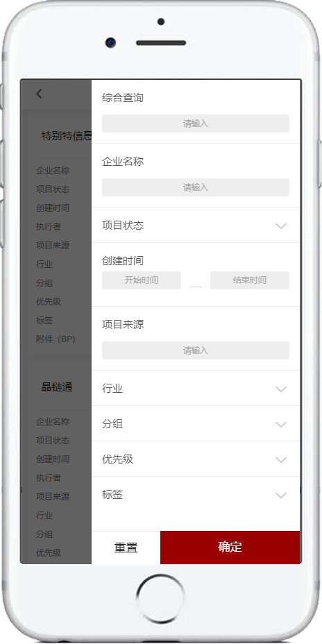Open the 分组 chevron selector

pyautogui.click(x=281, y=424)
